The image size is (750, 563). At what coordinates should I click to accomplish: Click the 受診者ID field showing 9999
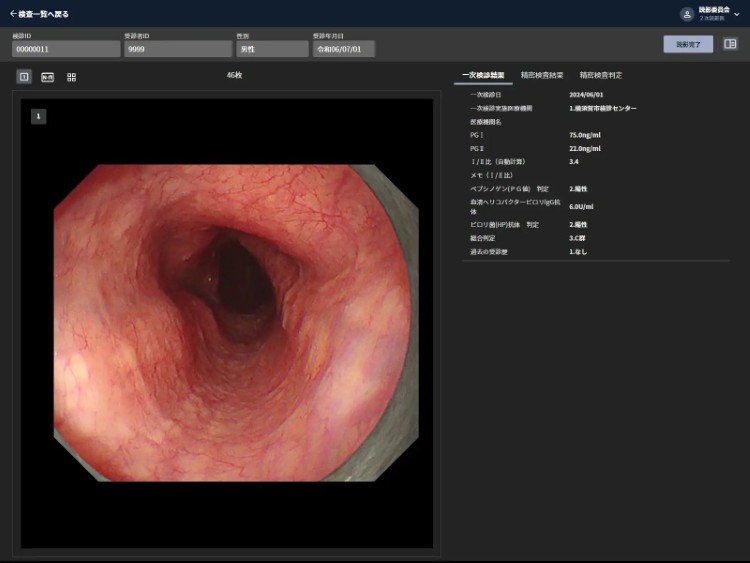(178, 49)
